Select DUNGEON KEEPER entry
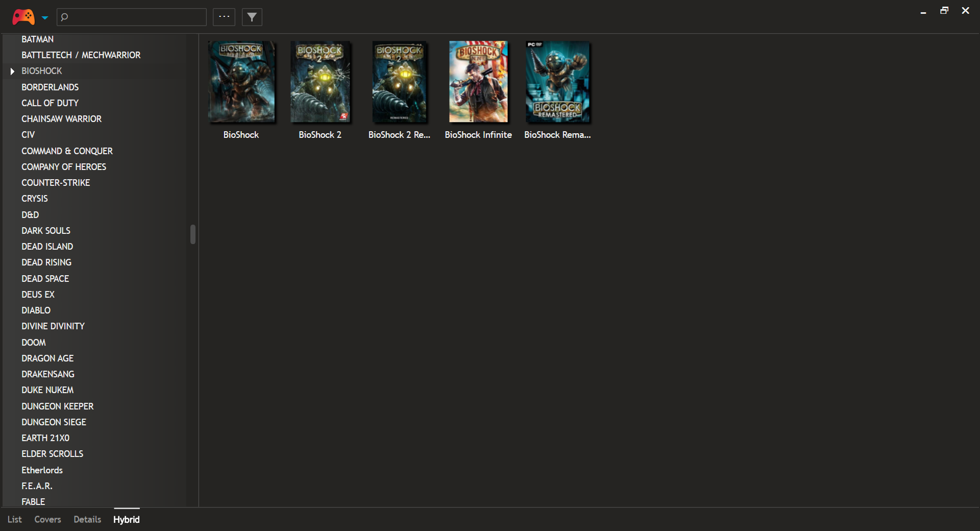The width and height of the screenshot is (980, 531). [58, 406]
